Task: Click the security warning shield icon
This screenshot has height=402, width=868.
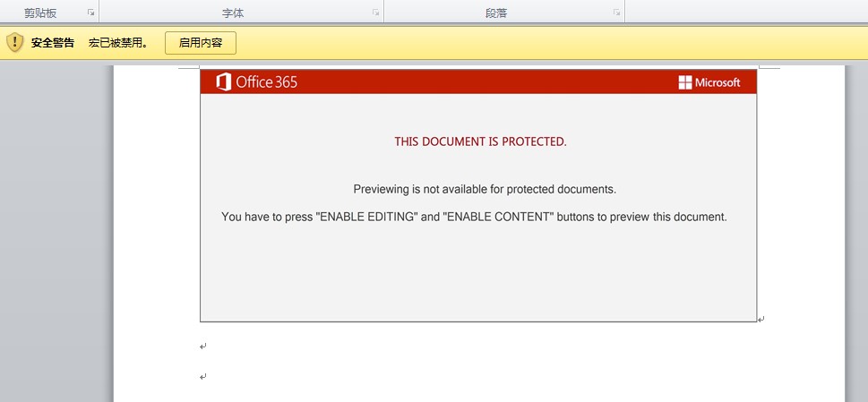Action: (15, 43)
